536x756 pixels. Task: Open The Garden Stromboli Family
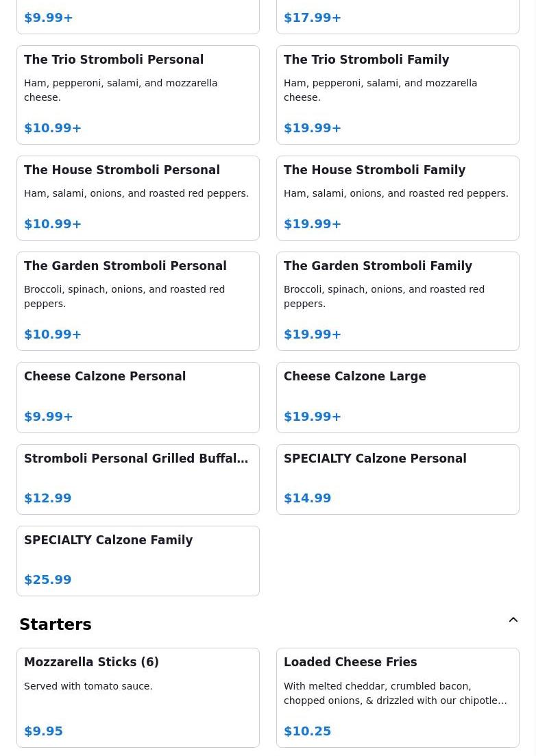click(x=398, y=301)
